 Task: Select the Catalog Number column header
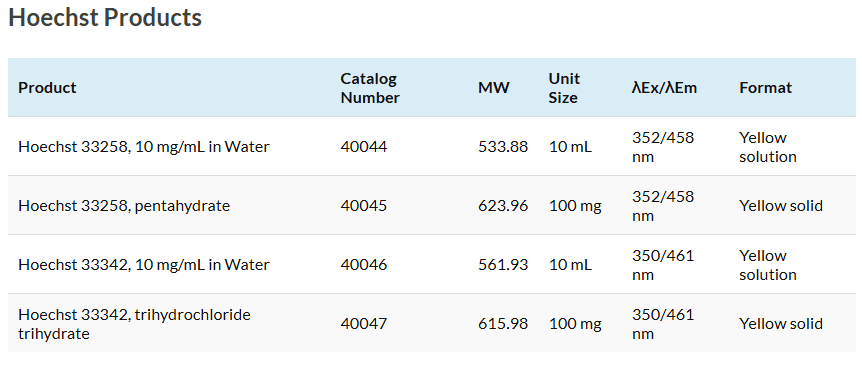pyautogui.click(x=370, y=88)
